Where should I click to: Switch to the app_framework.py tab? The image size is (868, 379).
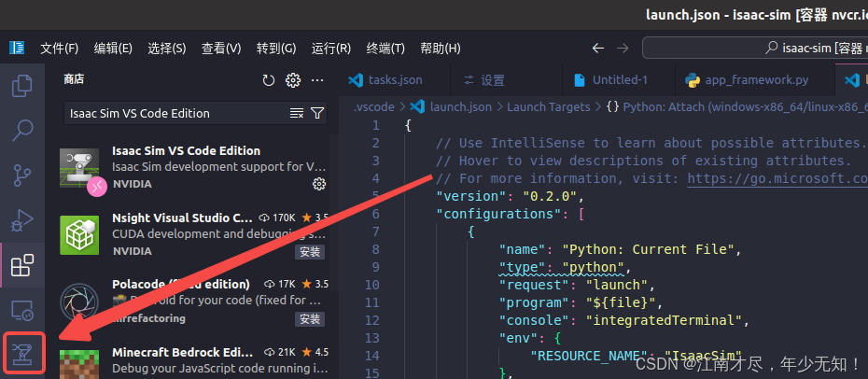(x=754, y=80)
